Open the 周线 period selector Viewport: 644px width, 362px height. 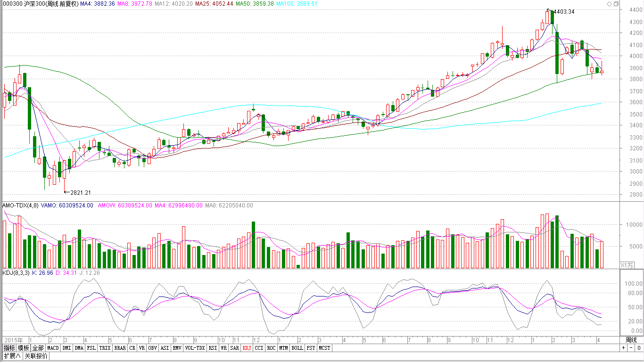pos(631,340)
